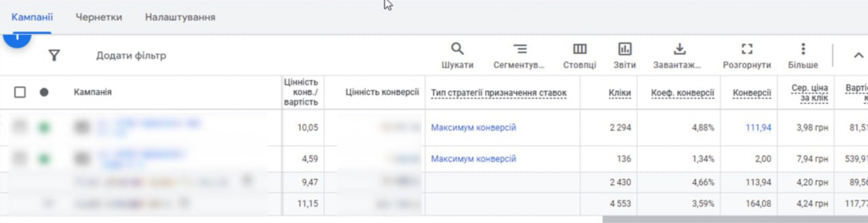Tick the checkbox of the 2 294 clicks row
This screenshot has height=223, width=868.
tap(20, 127)
